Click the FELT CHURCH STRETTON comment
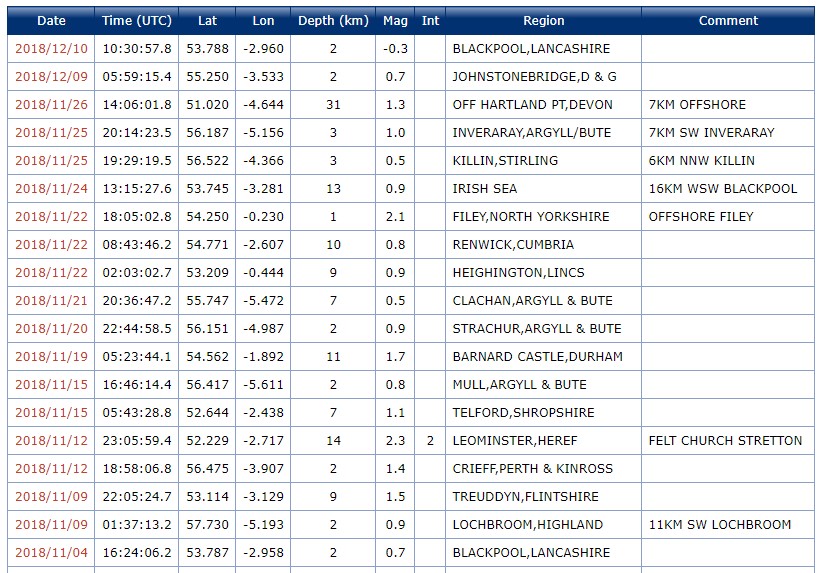The image size is (824, 573). [725, 441]
